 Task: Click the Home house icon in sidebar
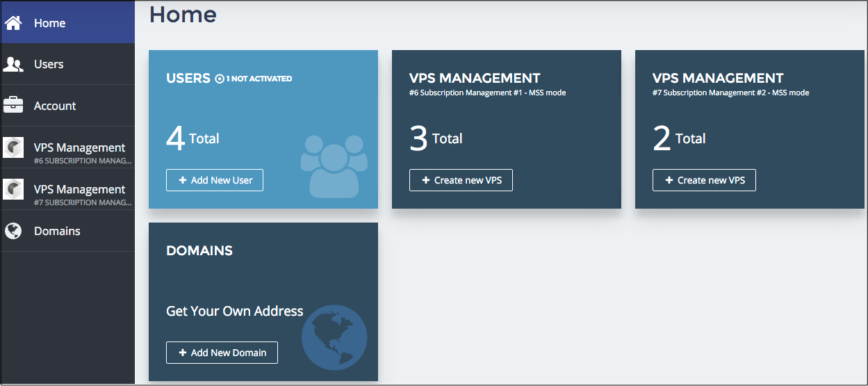(x=13, y=23)
